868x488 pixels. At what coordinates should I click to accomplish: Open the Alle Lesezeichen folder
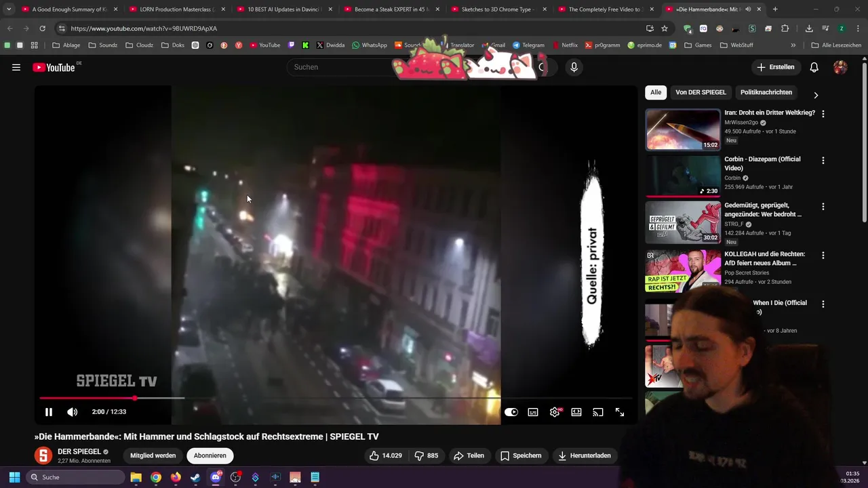click(x=836, y=45)
